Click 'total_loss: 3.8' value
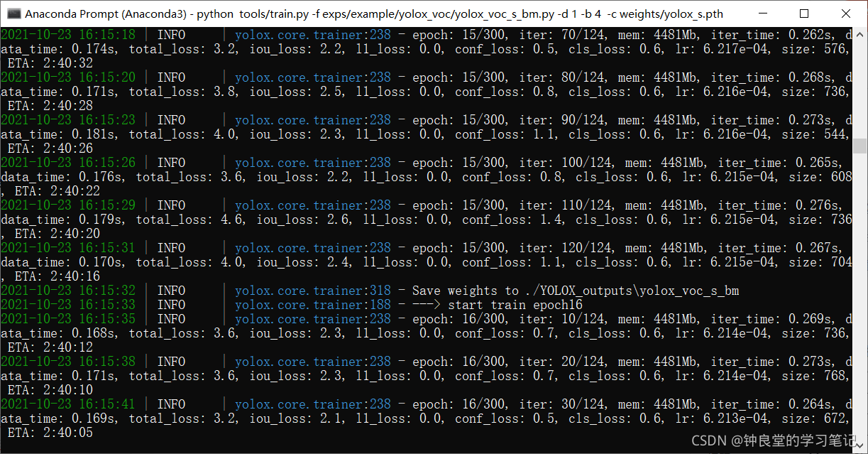 click(182, 92)
